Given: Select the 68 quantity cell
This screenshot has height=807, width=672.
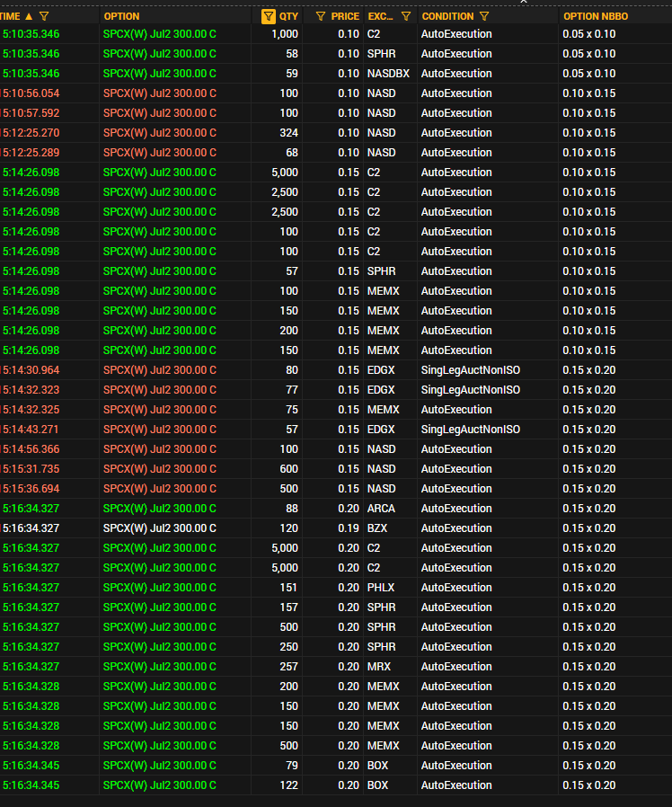Looking at the screenshot, I should pos(292,153).
